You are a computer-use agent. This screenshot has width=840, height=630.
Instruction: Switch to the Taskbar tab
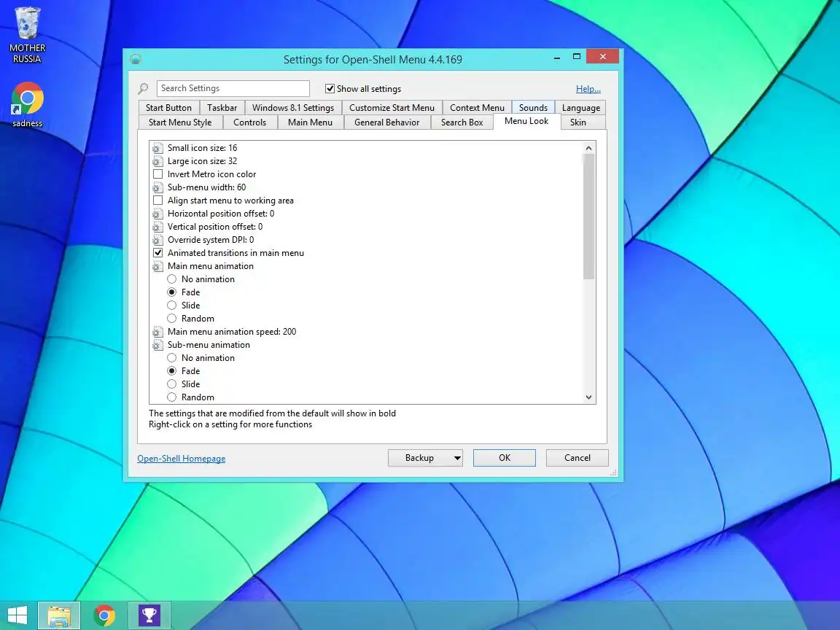coord(222,108)
